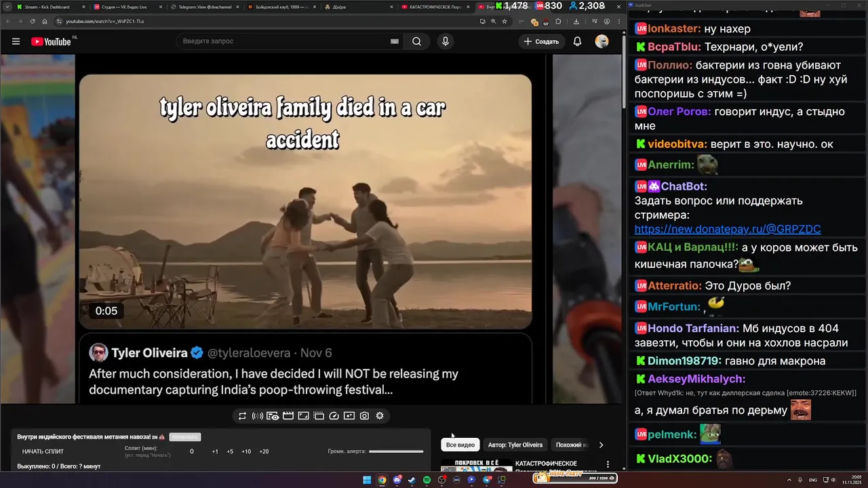This screenshot has height=488, width=868.
Task: Open the browser downloads icon
Action: click(x=576, y=21)
